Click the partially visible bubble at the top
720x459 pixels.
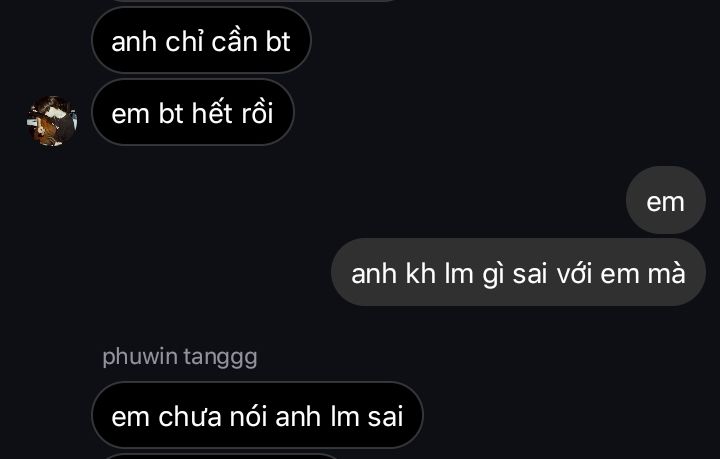click(253, 1)
